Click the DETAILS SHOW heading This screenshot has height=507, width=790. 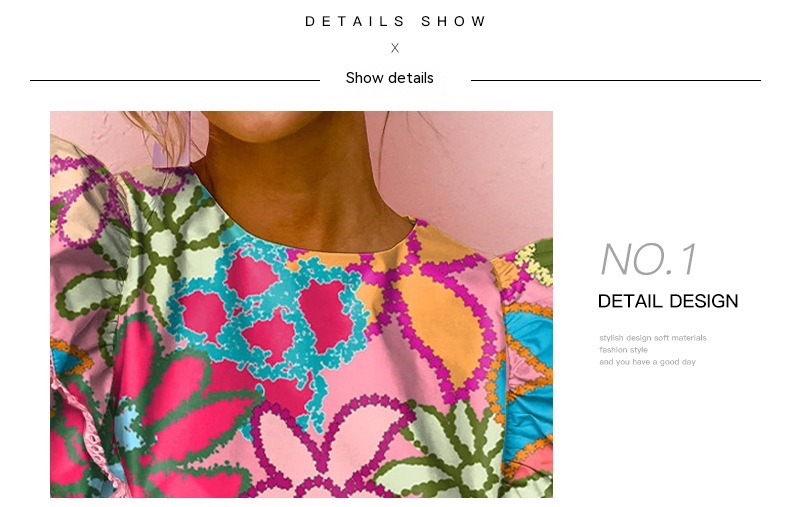(x=396, y=21)
